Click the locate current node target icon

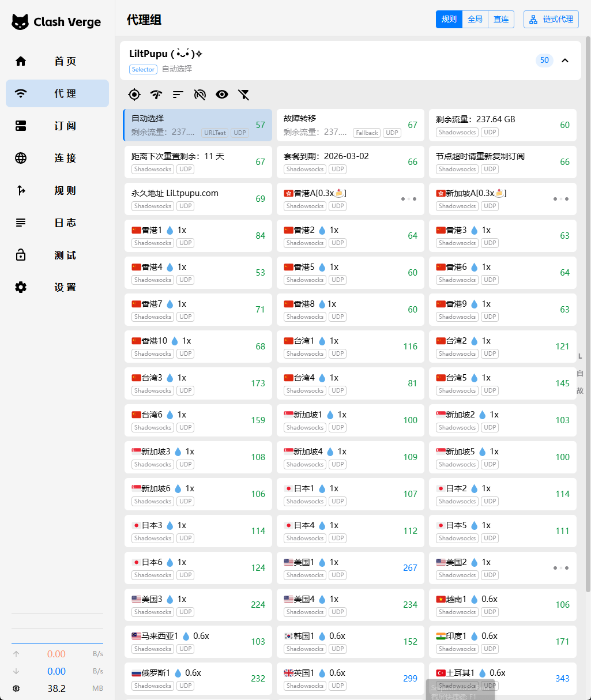click(134, 95)
